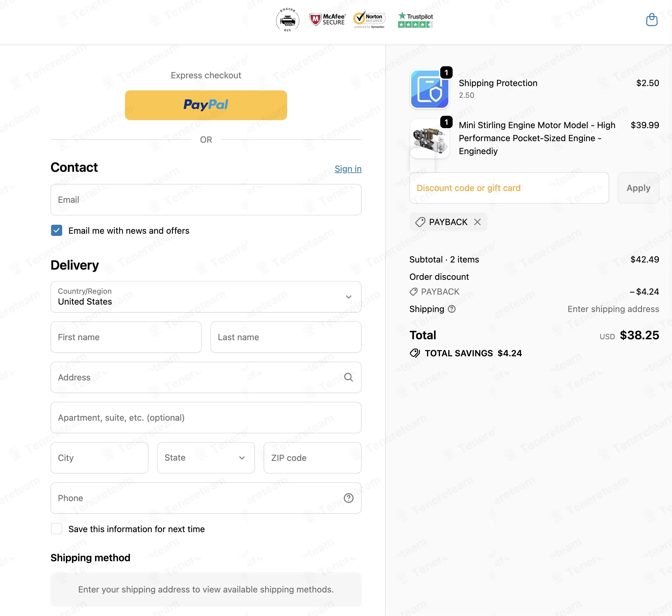
Task: Click the Apply discount button
Action: [638, 188]
